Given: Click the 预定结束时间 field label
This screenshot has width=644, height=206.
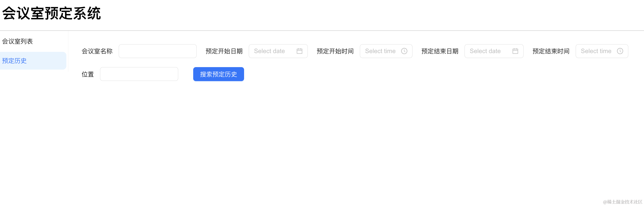Looking at the screenshot, I should pyautogui.click(x=551, y=51).
